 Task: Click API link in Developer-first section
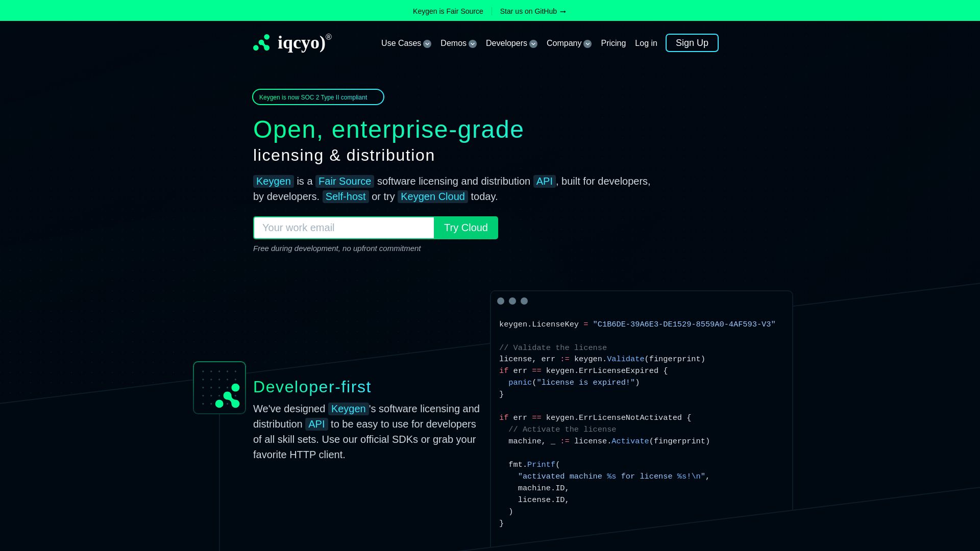[x=316, y=424]
